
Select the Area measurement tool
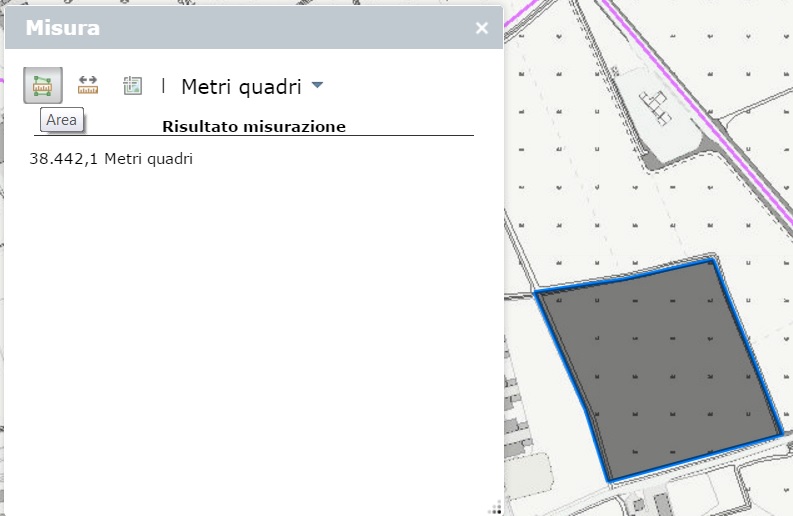[42, 86]
